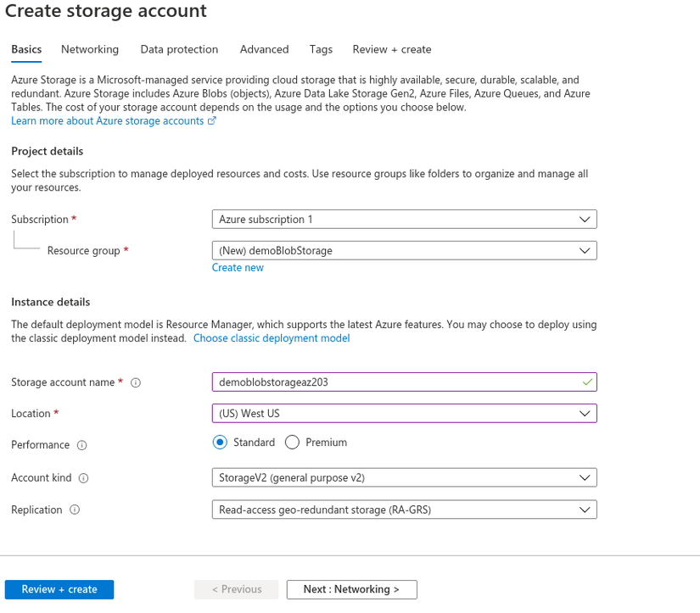
Task: Select the Premium performance radio button
Action: coord(293,443)
